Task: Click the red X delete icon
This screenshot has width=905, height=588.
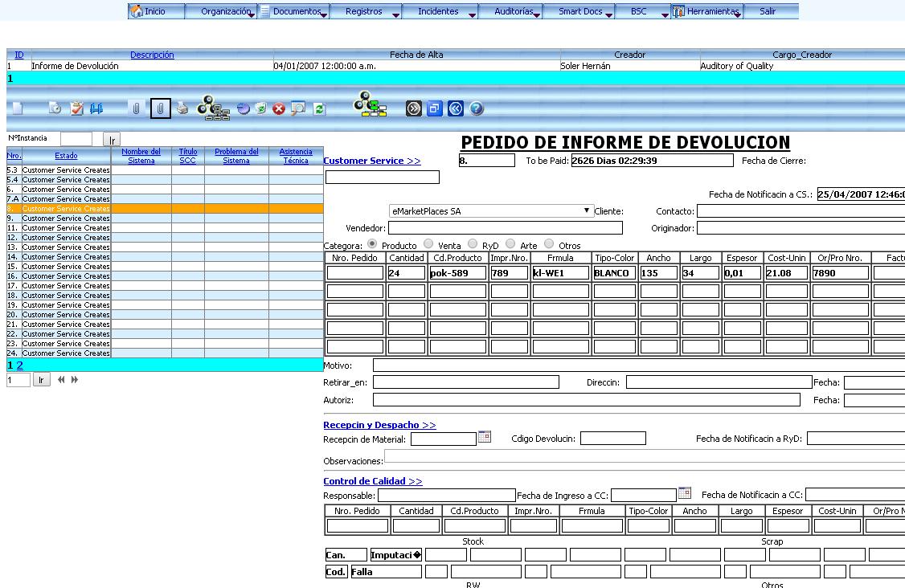Action: [279, 108]
